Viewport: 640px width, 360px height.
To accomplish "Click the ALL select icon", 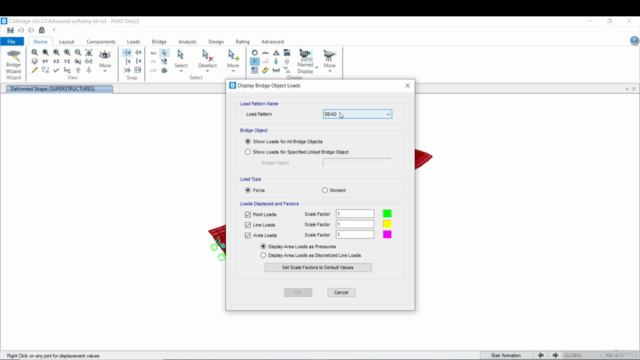I will pos(153,53).
